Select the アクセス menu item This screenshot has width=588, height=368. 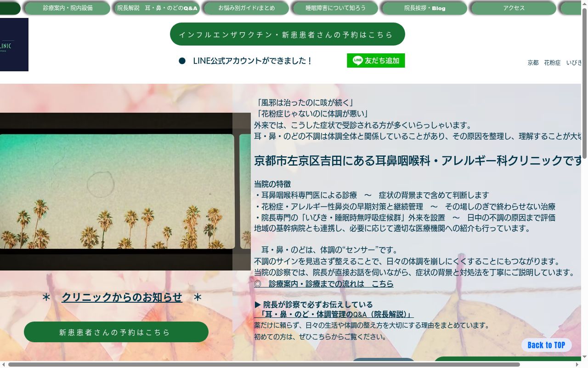pyautogui.click(x=514, y=8)
